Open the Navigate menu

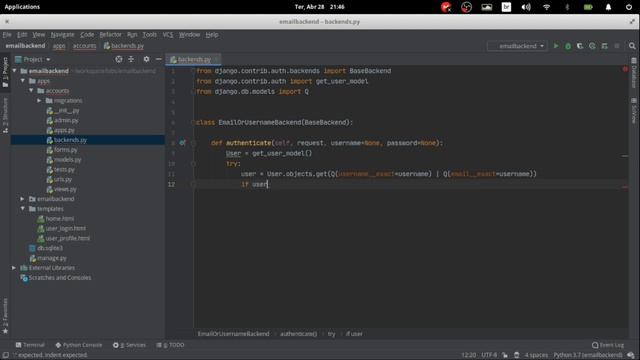pyautogui.click(x=62, y=35)
